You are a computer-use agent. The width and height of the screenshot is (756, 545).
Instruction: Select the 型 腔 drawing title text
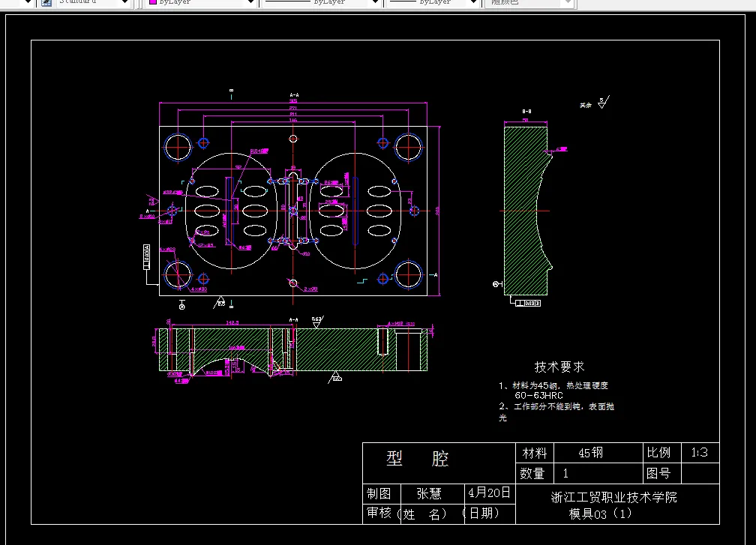coord(418,458)
